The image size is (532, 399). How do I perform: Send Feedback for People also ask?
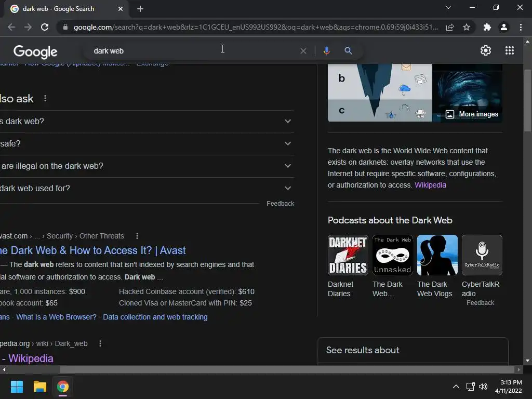click(x=280, y=204)
